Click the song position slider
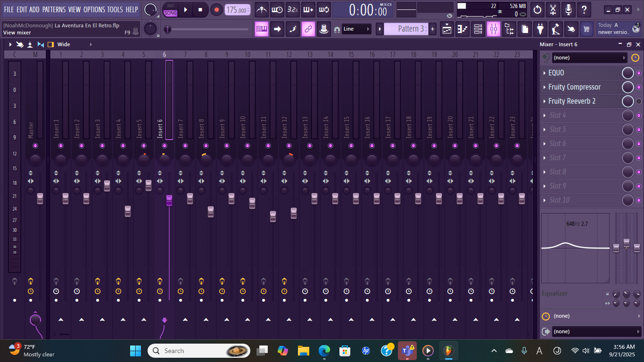The image size is (644, 362). click(206, 29)
